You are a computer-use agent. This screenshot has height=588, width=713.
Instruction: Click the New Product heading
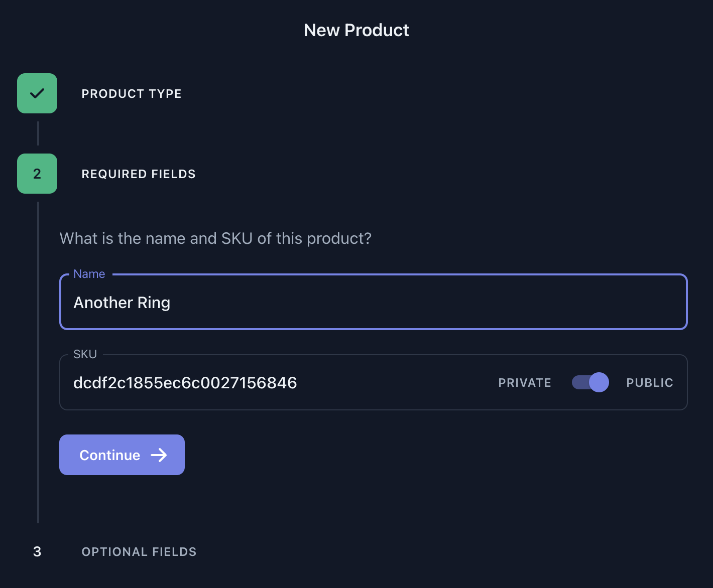[x=356, y=30]
